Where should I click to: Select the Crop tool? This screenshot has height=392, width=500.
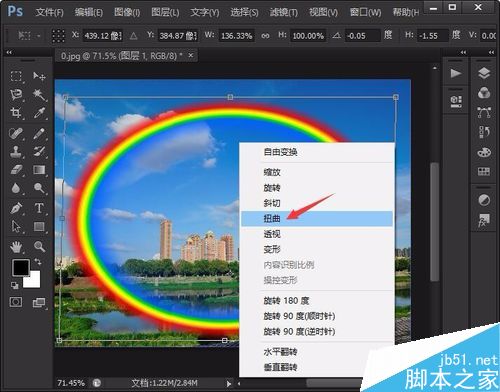[x=16, y=113]
